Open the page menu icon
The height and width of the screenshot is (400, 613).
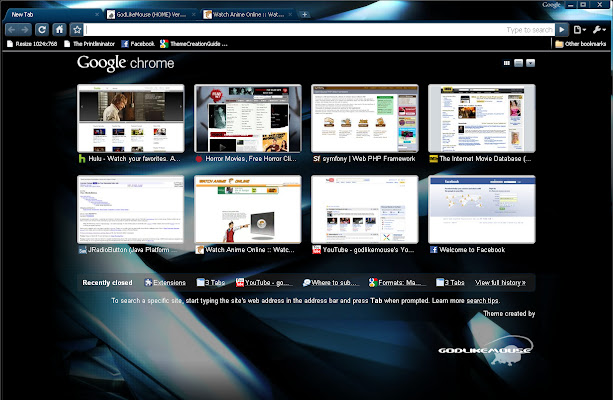(x=579, y=30)
